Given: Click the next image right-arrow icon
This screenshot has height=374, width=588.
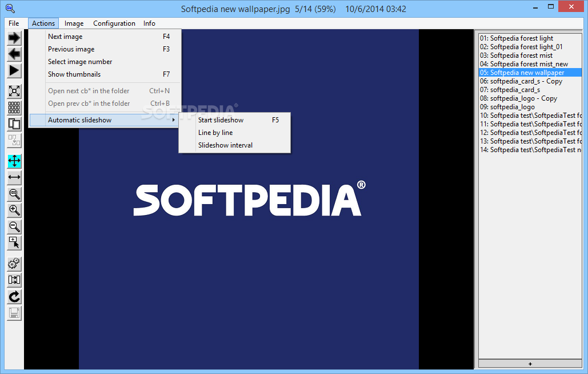Looking at the screenshot, I should pos(14,38).
